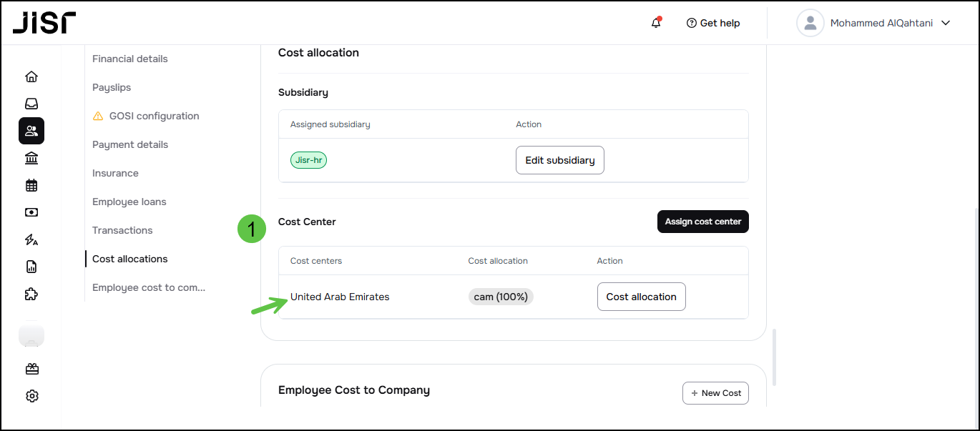Viewport: 980px width, 431px height.
Task: Open the Employee loans section
Action: coord(129,202)
